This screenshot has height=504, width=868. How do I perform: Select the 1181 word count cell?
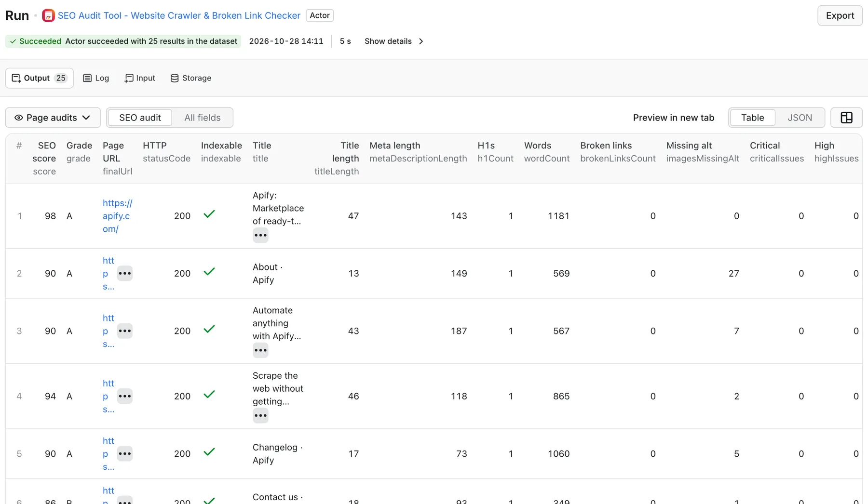(558, 216)
